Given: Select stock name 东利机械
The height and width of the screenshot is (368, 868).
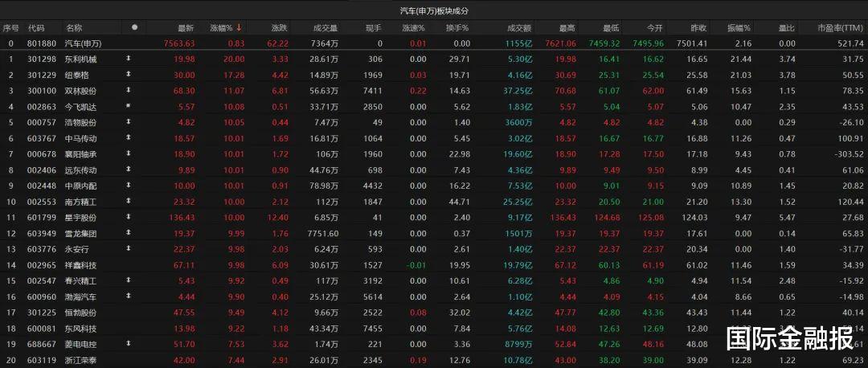Looking at the screenshot, I should coord(81,59).
